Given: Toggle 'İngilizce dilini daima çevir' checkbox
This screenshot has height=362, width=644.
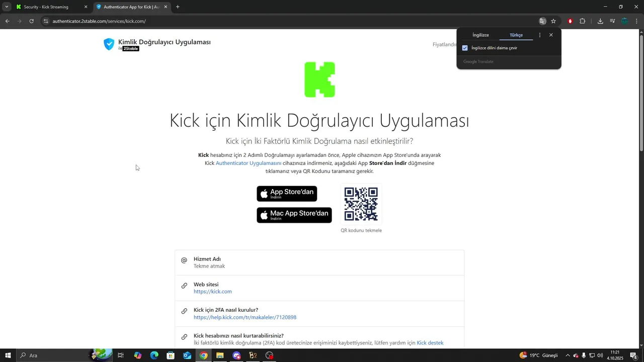Looking at the screenshot, I should (x=465, y=48).
